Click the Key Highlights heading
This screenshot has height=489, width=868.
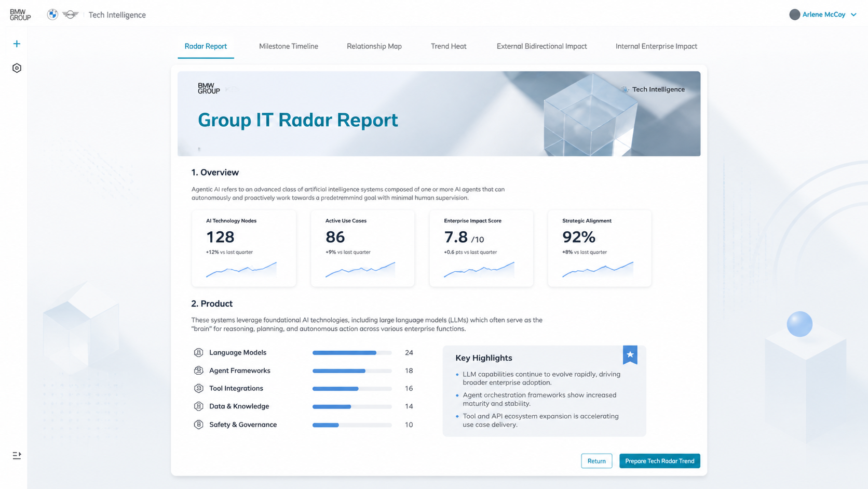(x=484, y=358)
